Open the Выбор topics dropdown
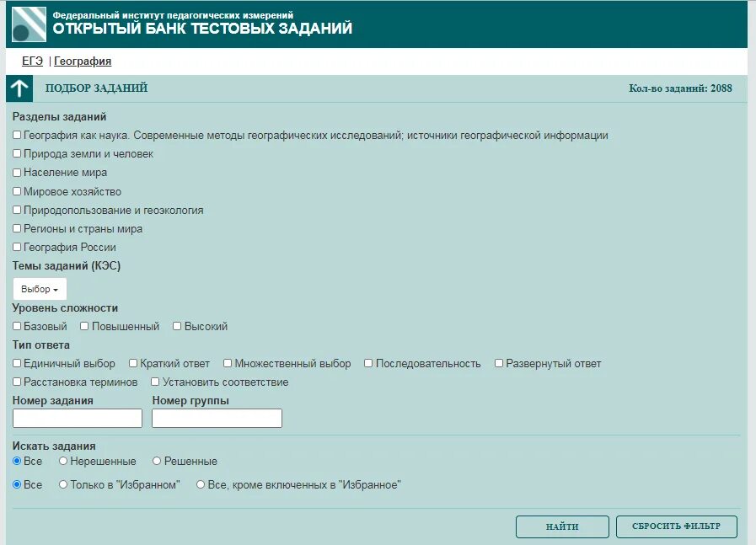The width and height of the screenshot is (756, 545). (40, 289)
